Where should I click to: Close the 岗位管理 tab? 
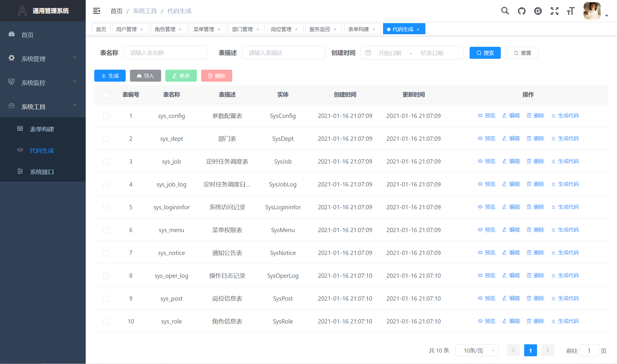(296, 29)
